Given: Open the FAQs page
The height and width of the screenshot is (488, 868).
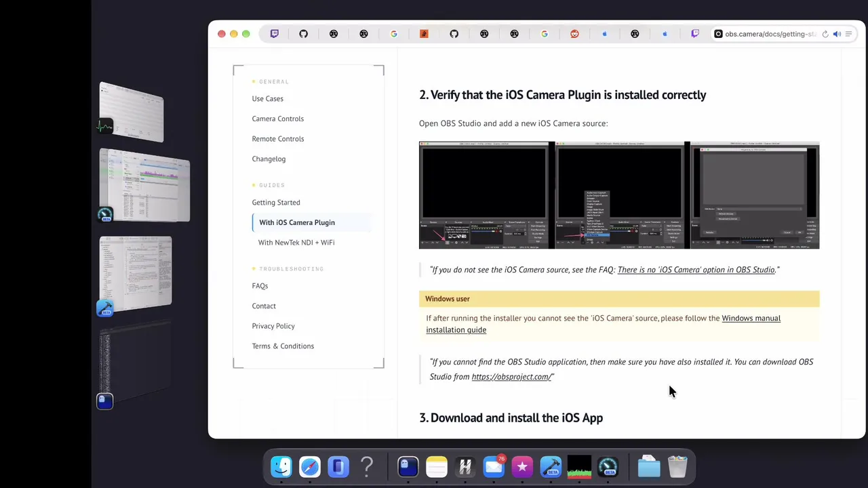Looking at the screenshot, I should (260, 286).
